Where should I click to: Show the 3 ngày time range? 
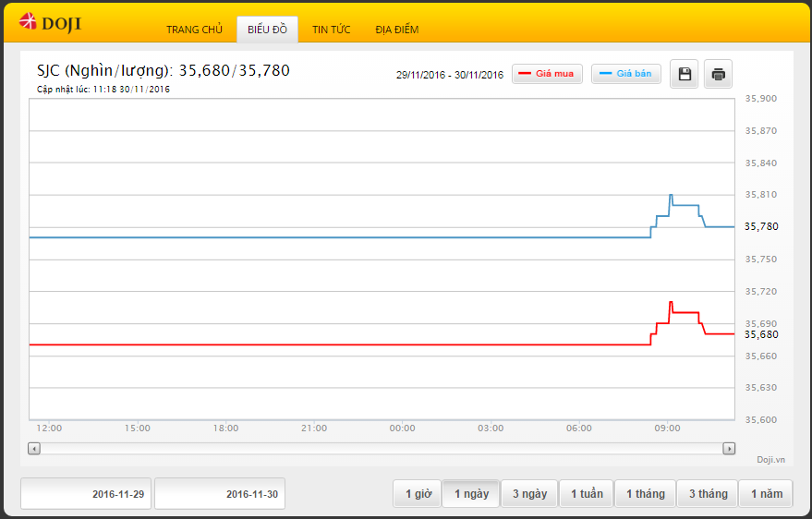(x=529, y=494)
